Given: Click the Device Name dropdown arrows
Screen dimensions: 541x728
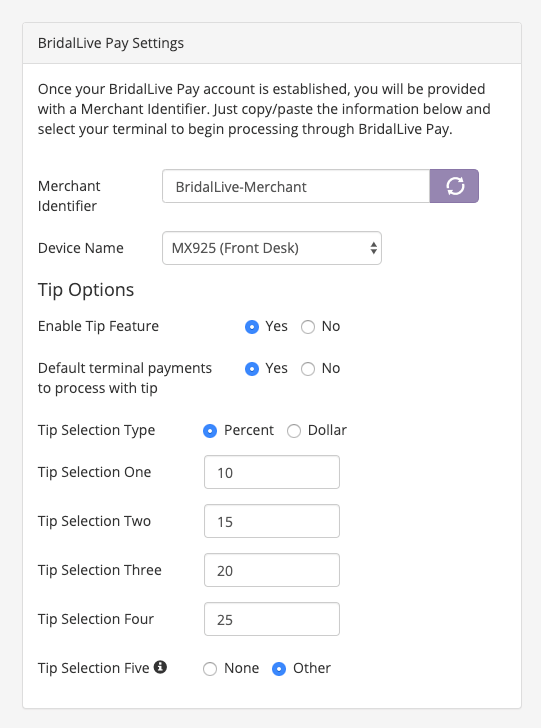Looking at the screenshot, I should [373, 248].
